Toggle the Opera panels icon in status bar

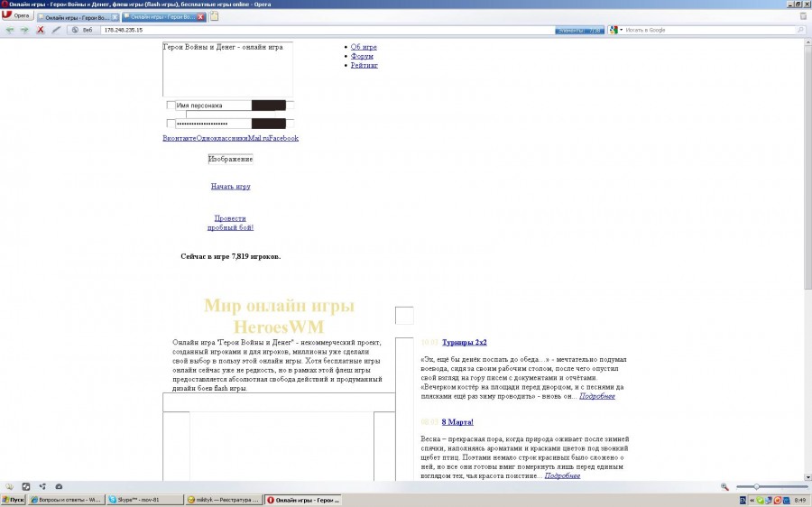pos(9,487)
